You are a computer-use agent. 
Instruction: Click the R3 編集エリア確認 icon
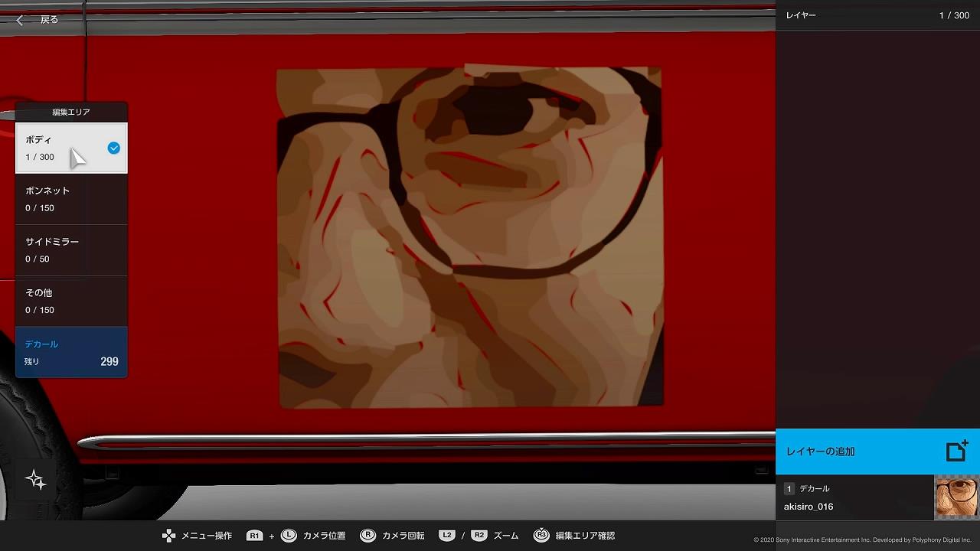point(541,536)
